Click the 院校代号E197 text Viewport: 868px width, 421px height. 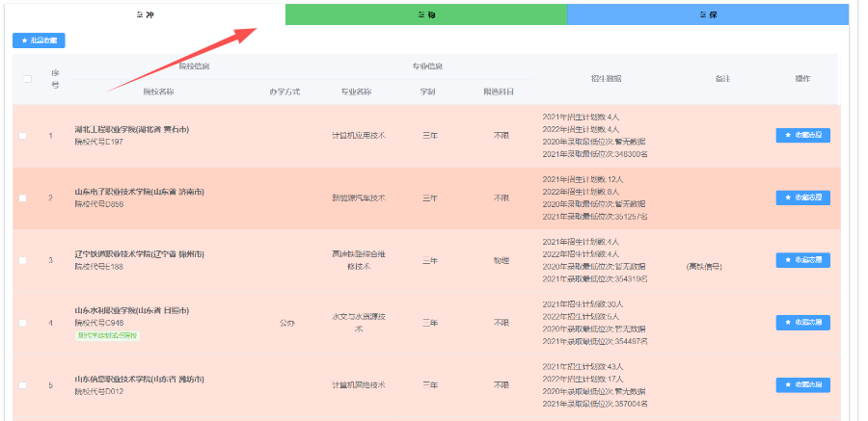(x=99, y=142)
